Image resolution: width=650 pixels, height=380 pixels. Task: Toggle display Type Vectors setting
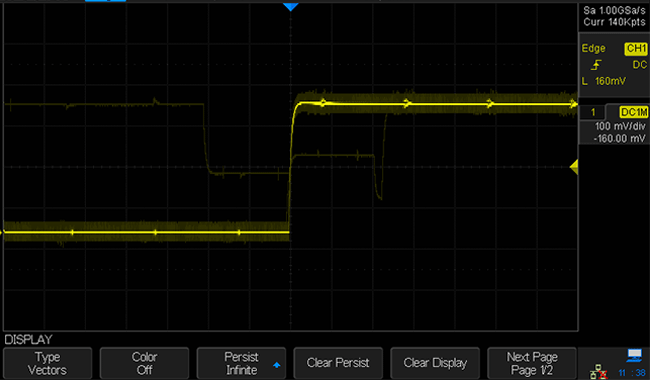[47, 363]
